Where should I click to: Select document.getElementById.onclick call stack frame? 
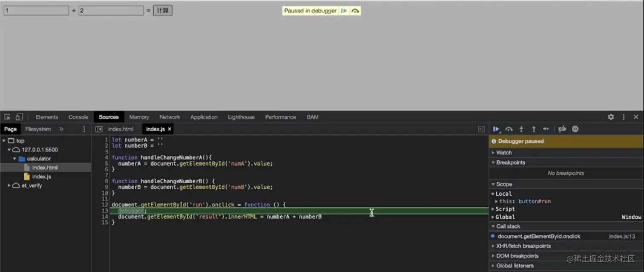(539, 236)
